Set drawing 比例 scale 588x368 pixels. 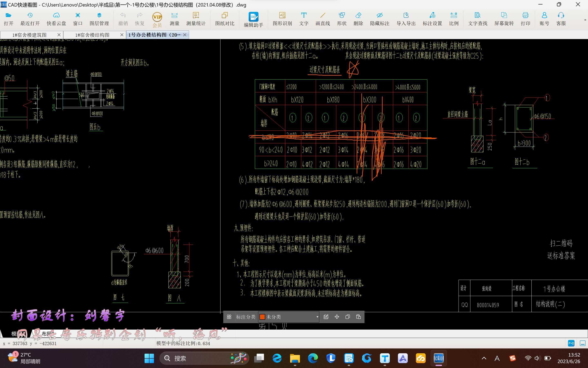(454, 19)
